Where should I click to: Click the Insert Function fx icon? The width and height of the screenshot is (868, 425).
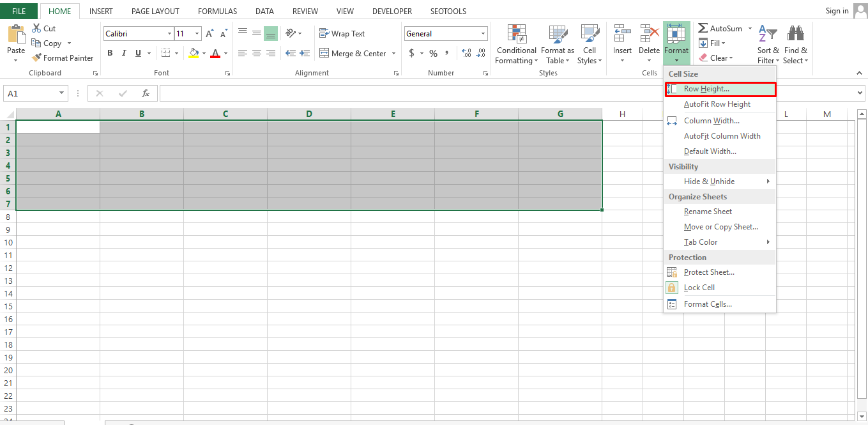pos(146,93)
